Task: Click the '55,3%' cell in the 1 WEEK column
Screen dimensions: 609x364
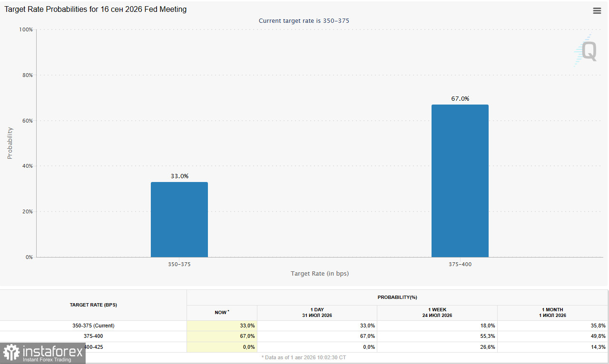Action: pos(437,336)
